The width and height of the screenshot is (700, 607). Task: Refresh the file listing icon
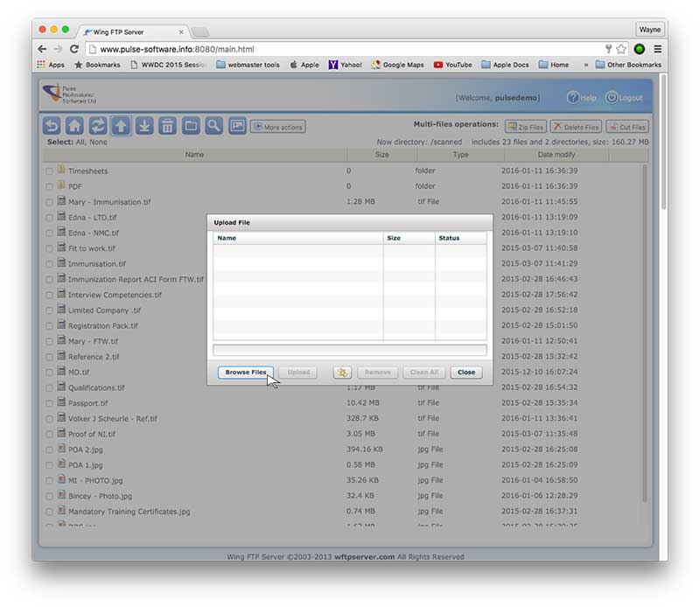(x=98, y=126)
